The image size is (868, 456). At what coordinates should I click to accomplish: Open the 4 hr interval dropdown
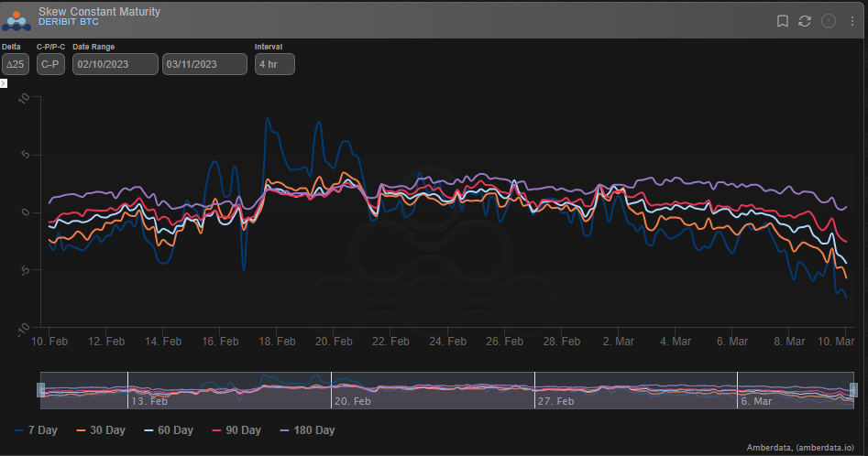(x=275, y=64)
